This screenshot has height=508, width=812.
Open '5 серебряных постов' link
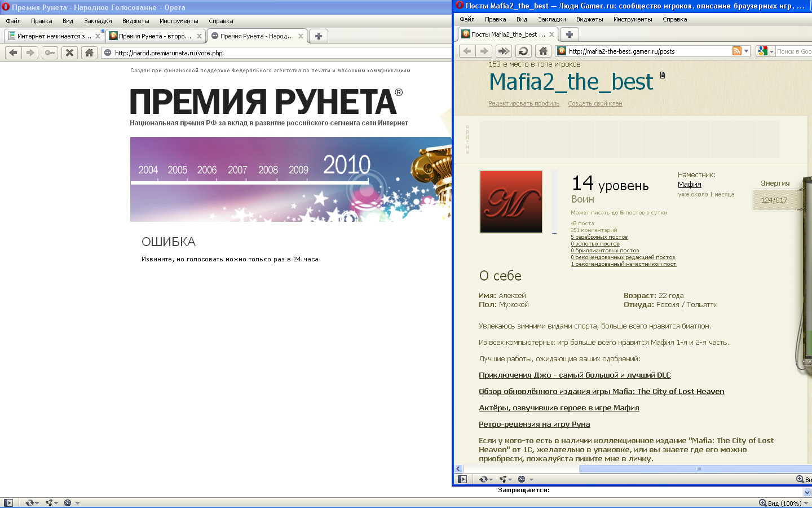point(599,237)
